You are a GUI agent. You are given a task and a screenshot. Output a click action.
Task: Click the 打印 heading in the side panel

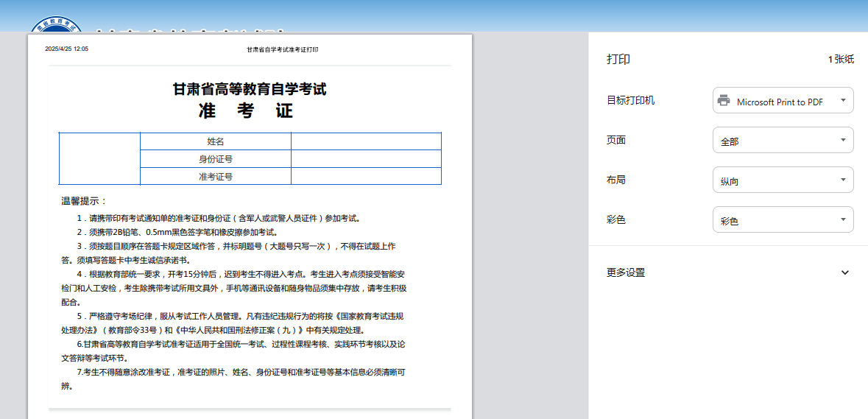click(x=618, y=60)
